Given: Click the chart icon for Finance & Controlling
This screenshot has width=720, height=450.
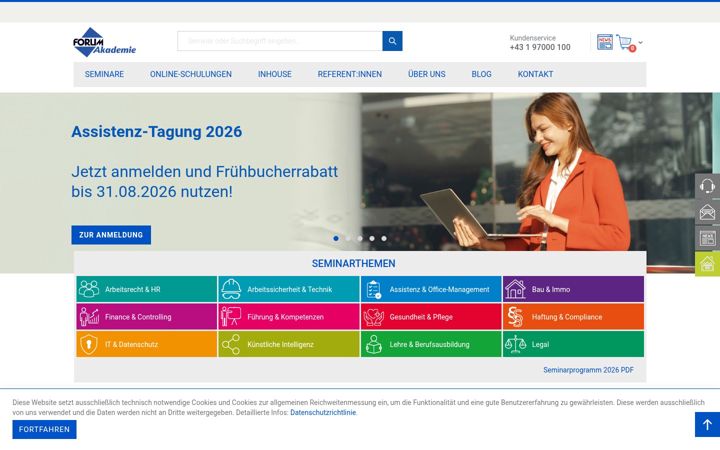Looking at the screenshot, I should point(89,317).
